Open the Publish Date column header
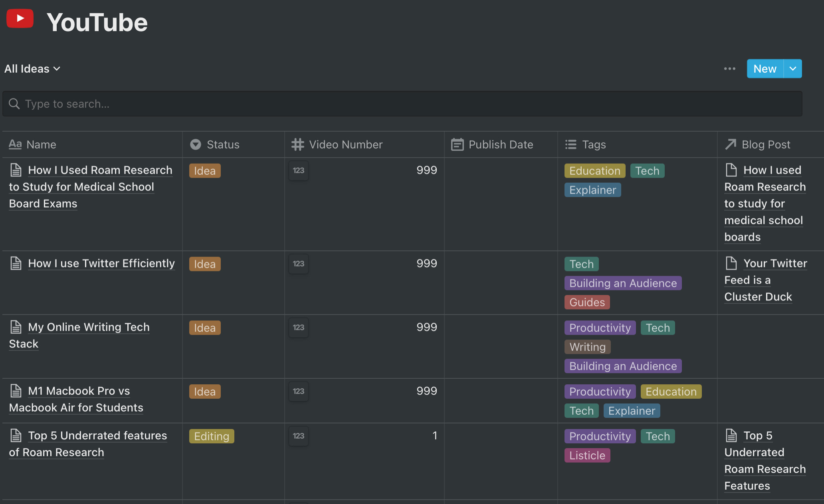This screenshot has height=504, width=824. coord(501,144)
